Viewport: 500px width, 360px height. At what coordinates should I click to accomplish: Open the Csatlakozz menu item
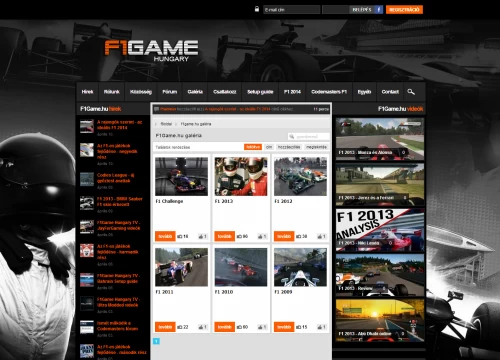225,92
